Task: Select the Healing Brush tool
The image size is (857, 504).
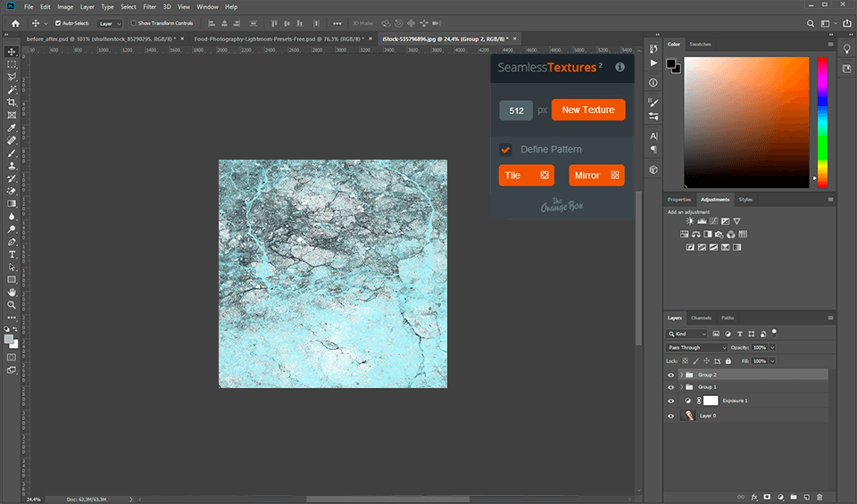Action: pos(12,140)
